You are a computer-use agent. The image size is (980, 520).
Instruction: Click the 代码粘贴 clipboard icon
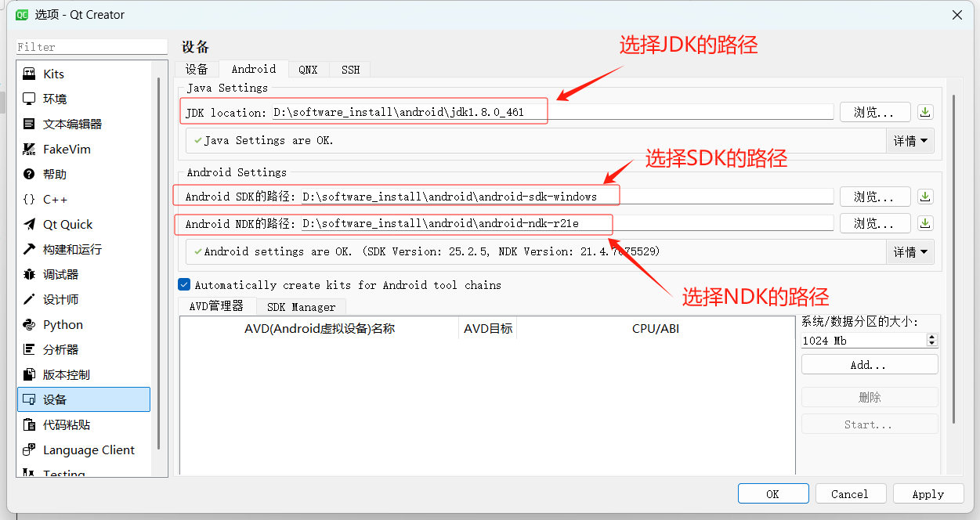tap(29, 424)
